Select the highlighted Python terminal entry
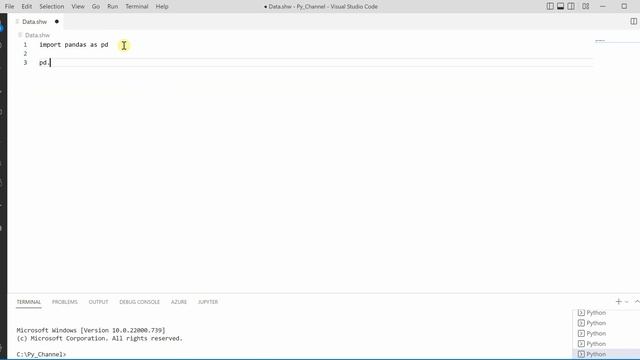 point(607,354)
